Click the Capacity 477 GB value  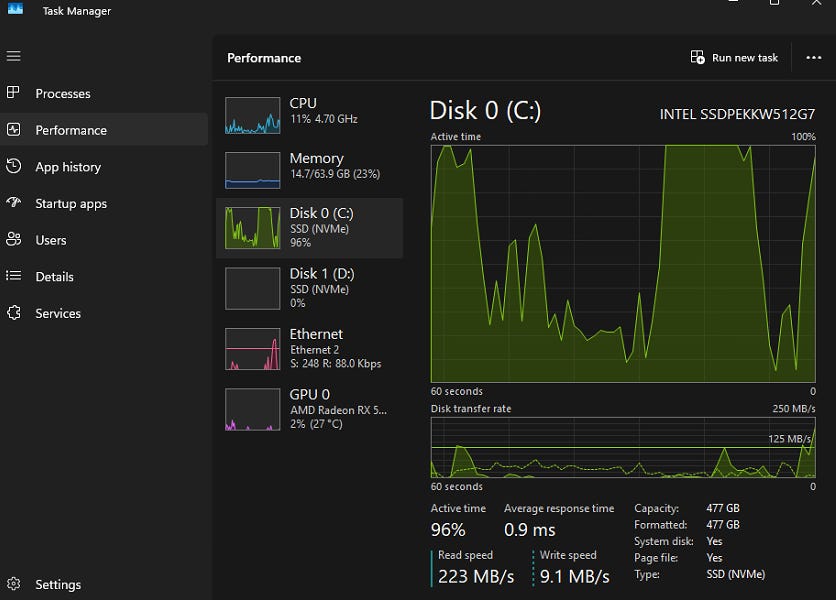723,508
